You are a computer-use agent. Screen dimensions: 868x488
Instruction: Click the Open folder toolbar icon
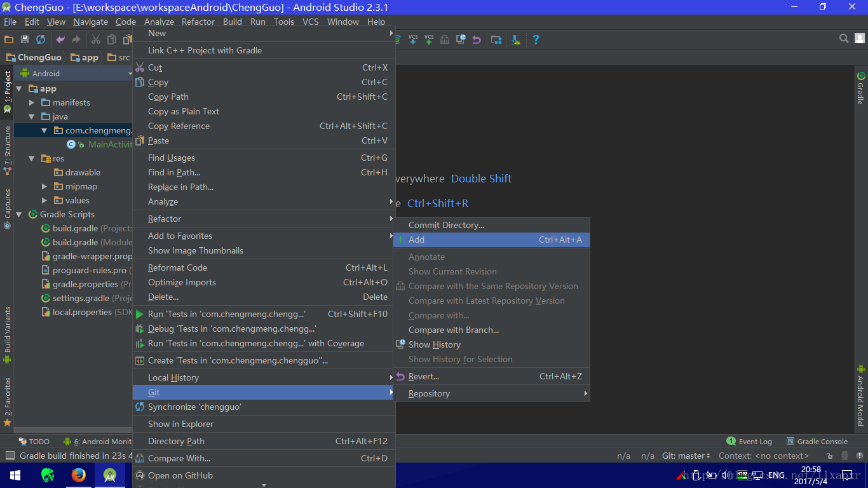(9, 39)
